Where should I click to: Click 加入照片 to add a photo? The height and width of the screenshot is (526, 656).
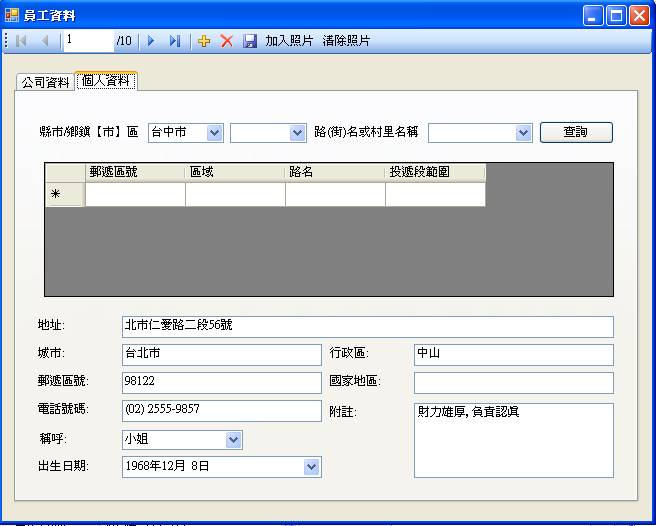pyautogui.click(x=289, y=41)
